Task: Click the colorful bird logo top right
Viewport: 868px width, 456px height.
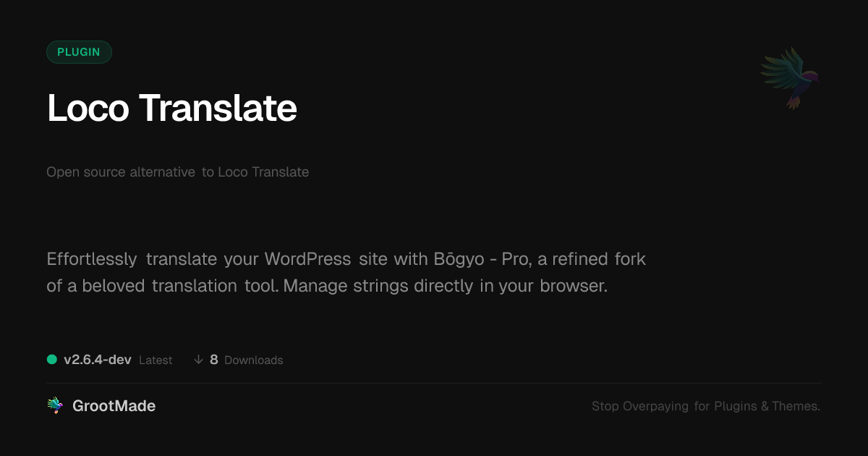Action: (790, 77)
